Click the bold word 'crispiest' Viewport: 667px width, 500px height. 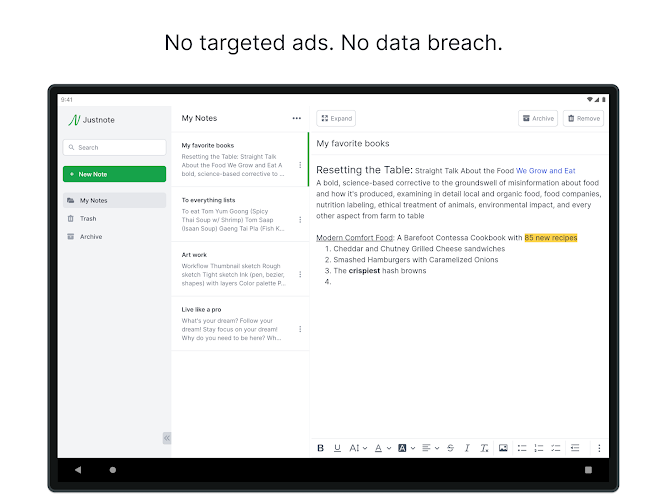tap(364, 271)
